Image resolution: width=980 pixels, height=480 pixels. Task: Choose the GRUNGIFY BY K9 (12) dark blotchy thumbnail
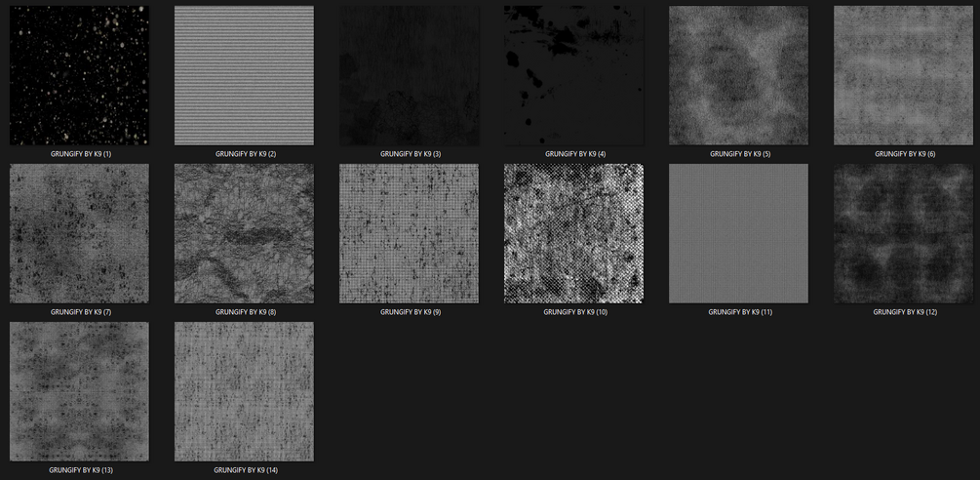tap(904, 234)
